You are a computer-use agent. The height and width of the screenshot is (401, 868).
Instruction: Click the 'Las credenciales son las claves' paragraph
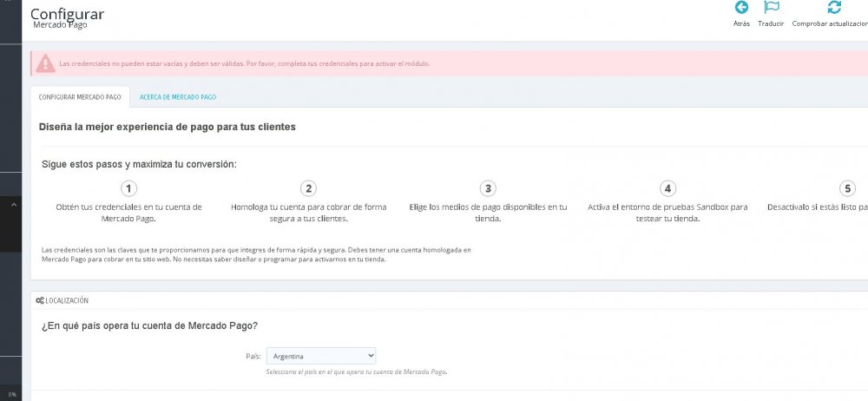click(x=256, y=255)
